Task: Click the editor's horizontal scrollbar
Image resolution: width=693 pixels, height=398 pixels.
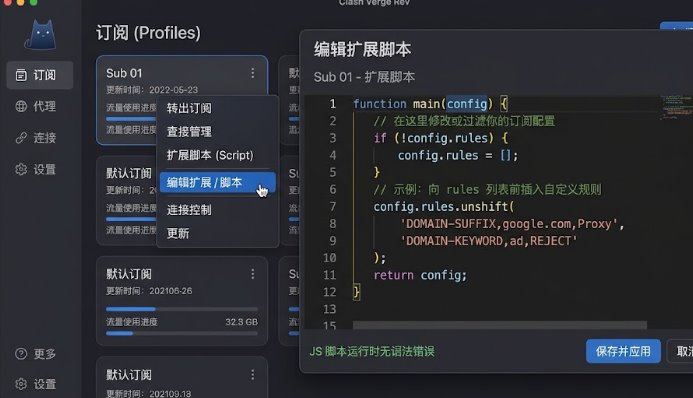Action: [499, 326]
